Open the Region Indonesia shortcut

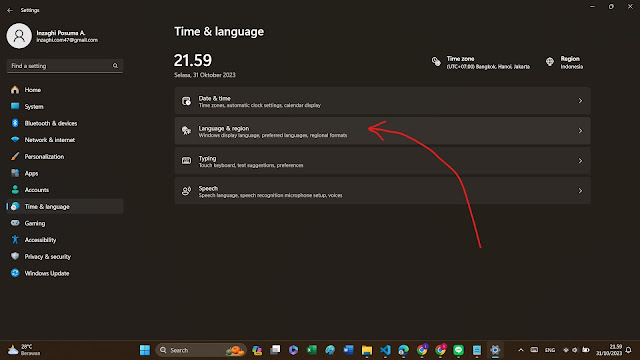564,62
